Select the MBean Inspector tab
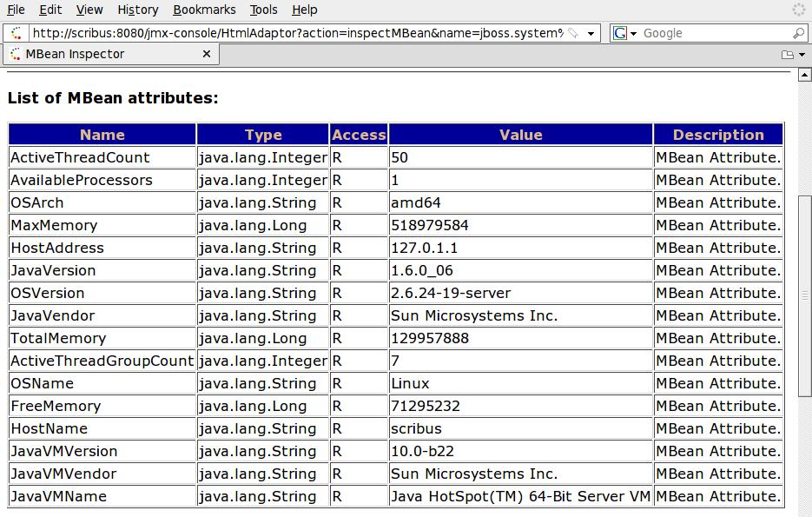The height and width of the screenshot is (517, 812). click(x=111, y=54)
